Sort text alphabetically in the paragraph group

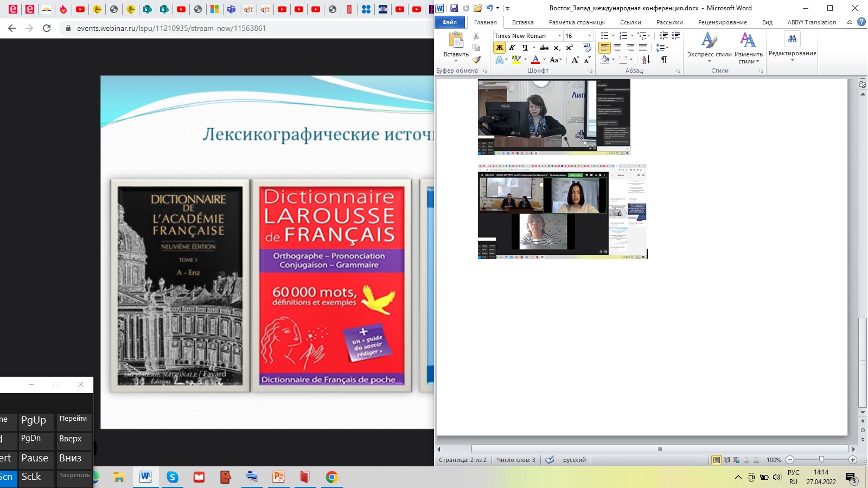(646, 60)
